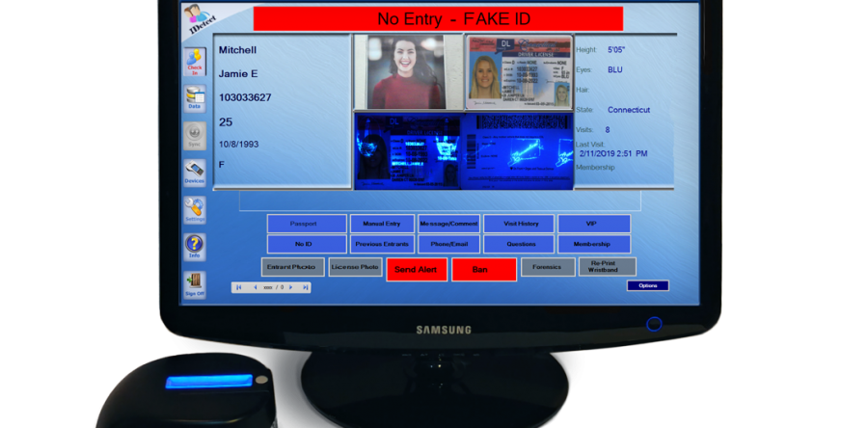Click the visits count 8
Screen dimensions: 868x428
tap(608, 130)
